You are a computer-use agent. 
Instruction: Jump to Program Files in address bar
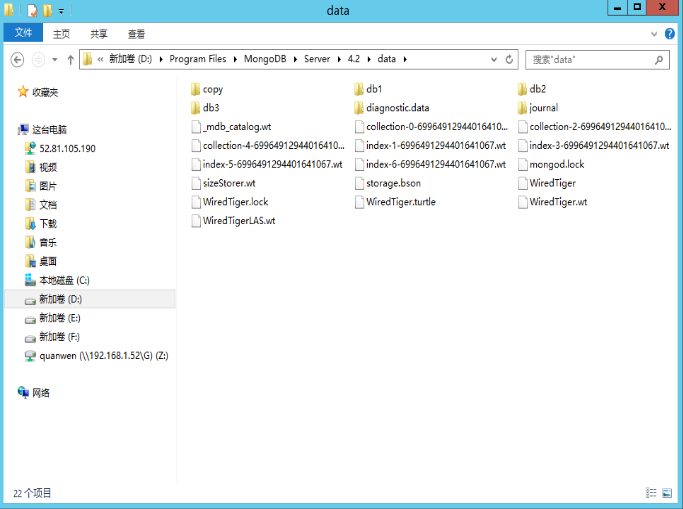(198, 59)
